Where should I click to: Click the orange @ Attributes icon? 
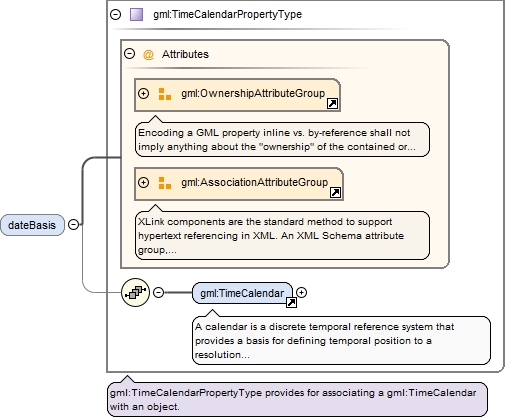148,54
